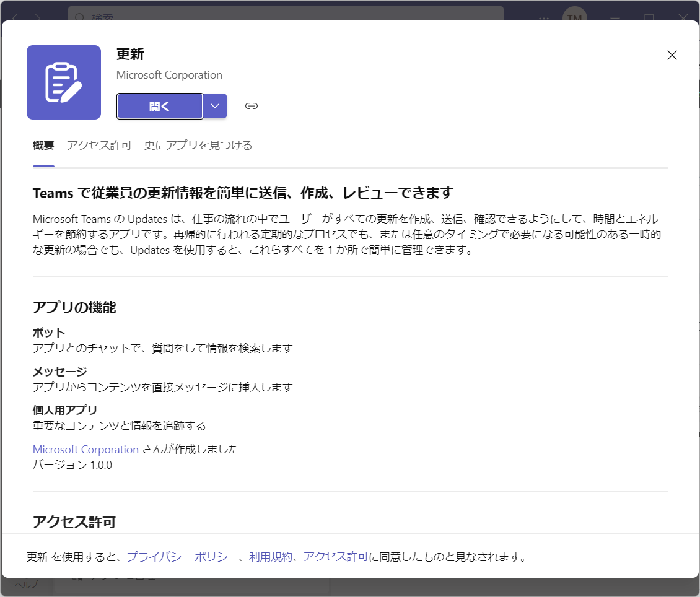Viewport: 700px width, 597px height.
Task: Click the more options ellipsis in Teams title bar
Action: [x=544, y=18]
